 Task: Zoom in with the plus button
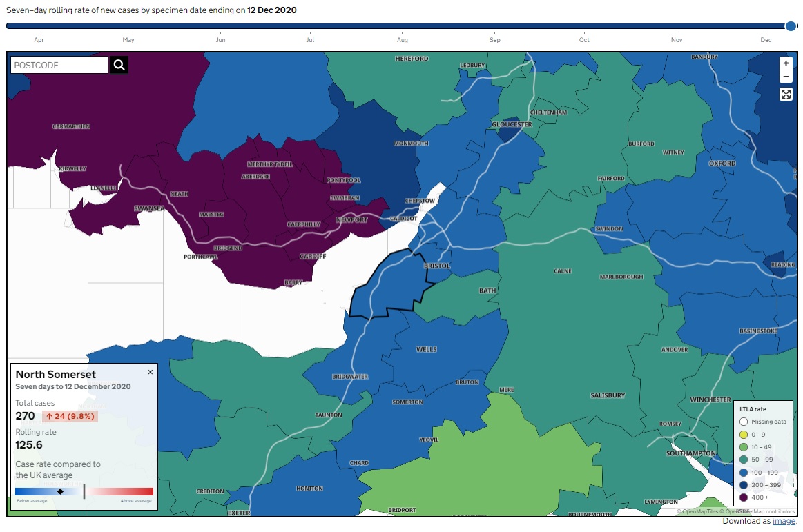(786, 63)
